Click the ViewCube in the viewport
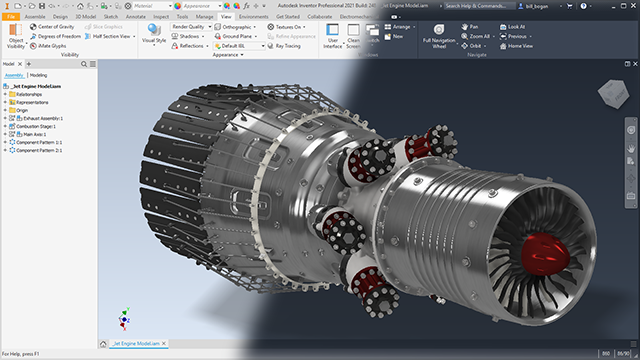This screenshot has height=360, width=640. point(613,94)
